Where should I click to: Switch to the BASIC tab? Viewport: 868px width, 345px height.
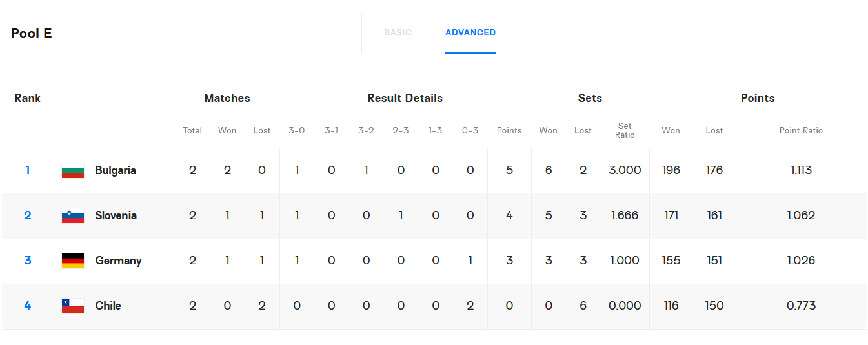[398, 33]
